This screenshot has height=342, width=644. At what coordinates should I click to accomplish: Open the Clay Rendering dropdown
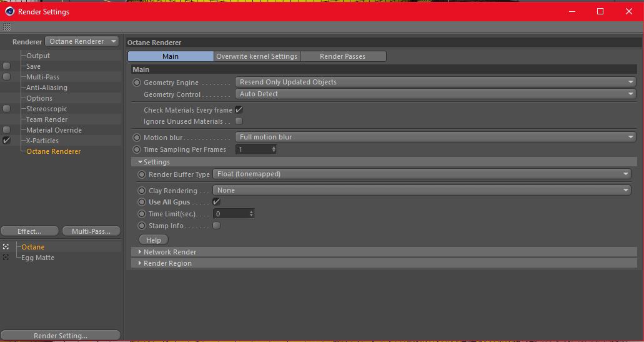coord(422,190)
